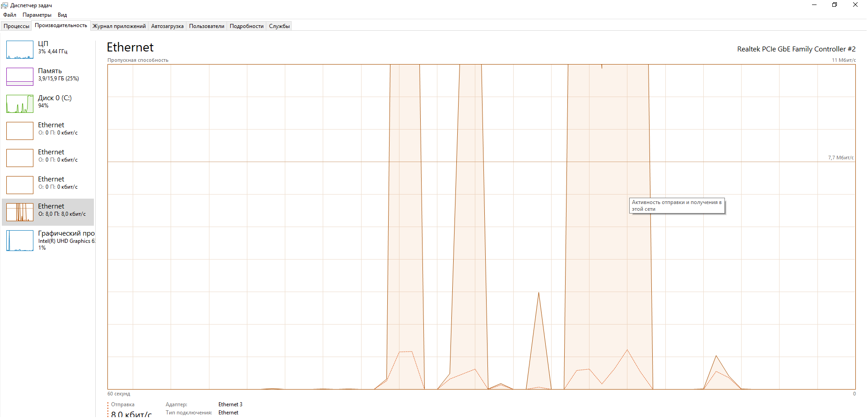868x418 pixels.
Task: Switch to the Пользователи tab
Action: pos(207,26)
